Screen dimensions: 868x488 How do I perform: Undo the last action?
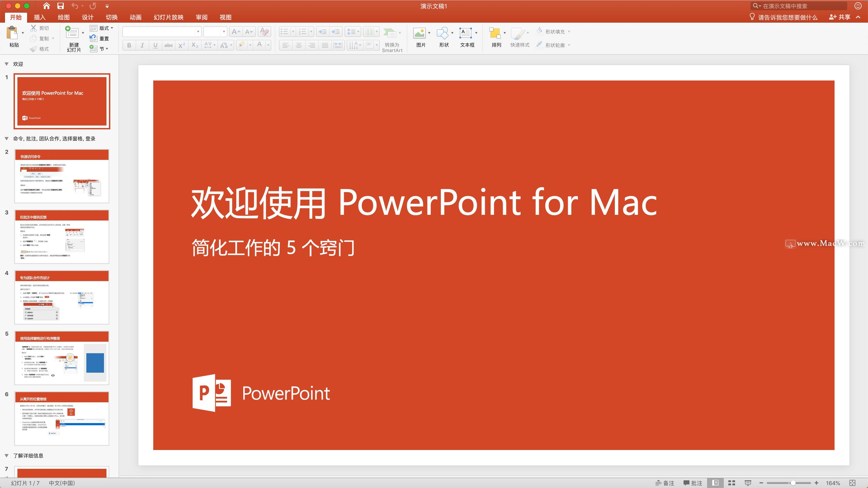click(75, 6)
